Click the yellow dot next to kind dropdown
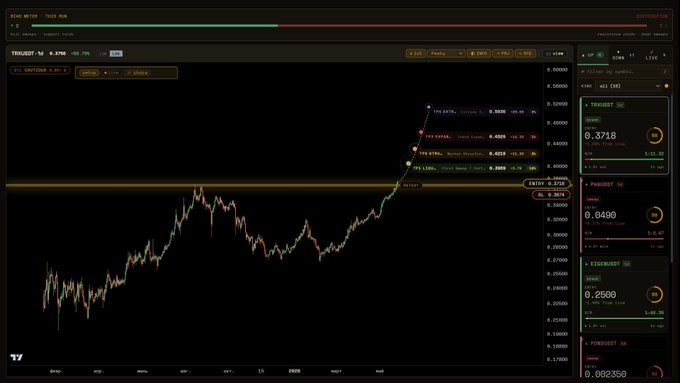 [667, 86]
